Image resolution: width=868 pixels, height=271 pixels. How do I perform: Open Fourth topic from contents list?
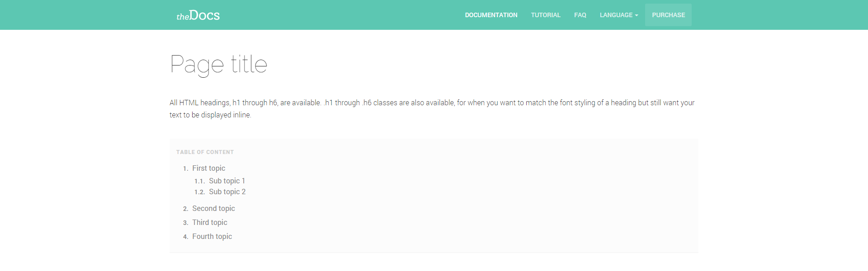click(212, 236)
